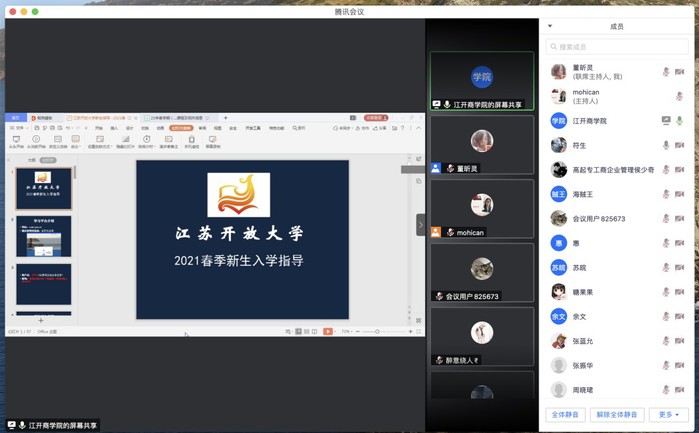Image resolution: width=699 pixels, height=433 pixels.
Task: Collapse the video strip with side arrow
Action: (x=420, y=225)
